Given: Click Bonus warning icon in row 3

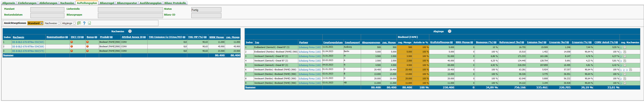Looking at the screenshot, I should [88, 51].
